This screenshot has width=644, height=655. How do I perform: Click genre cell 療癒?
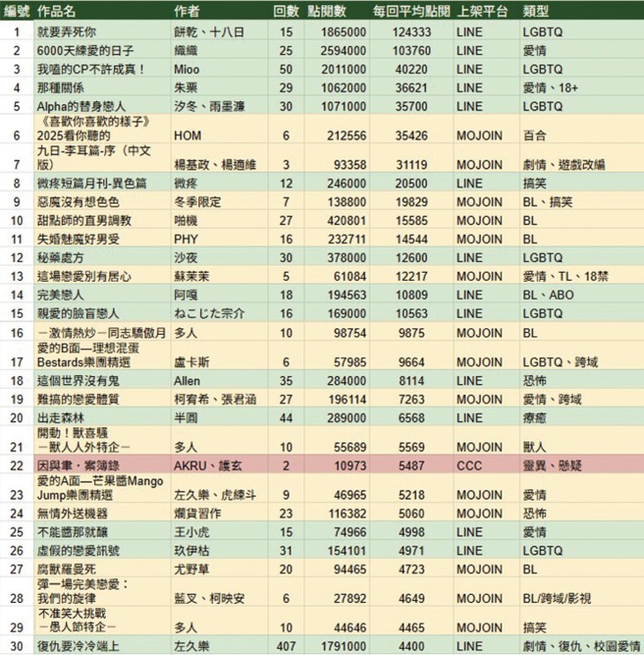click(535, 418)
